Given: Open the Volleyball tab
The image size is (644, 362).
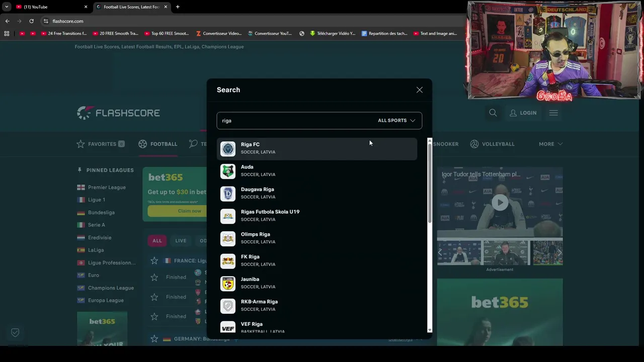Looking at the screenshot, I should coord(493,144).
